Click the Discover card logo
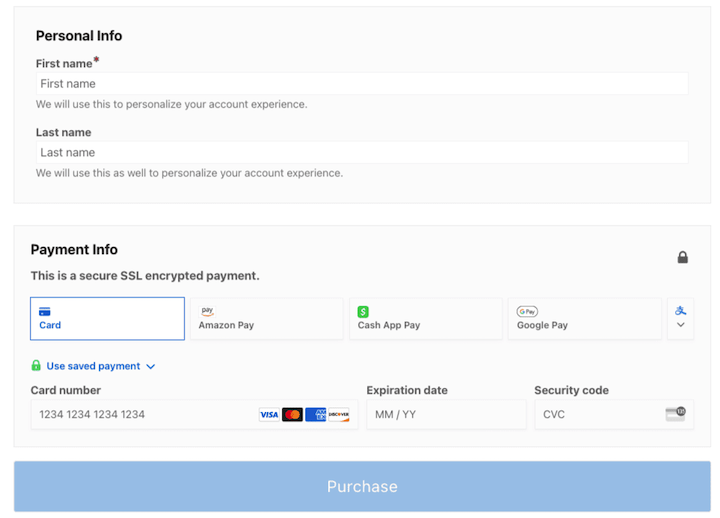This screenshot has height=518, width=720. tap(339, 414)
